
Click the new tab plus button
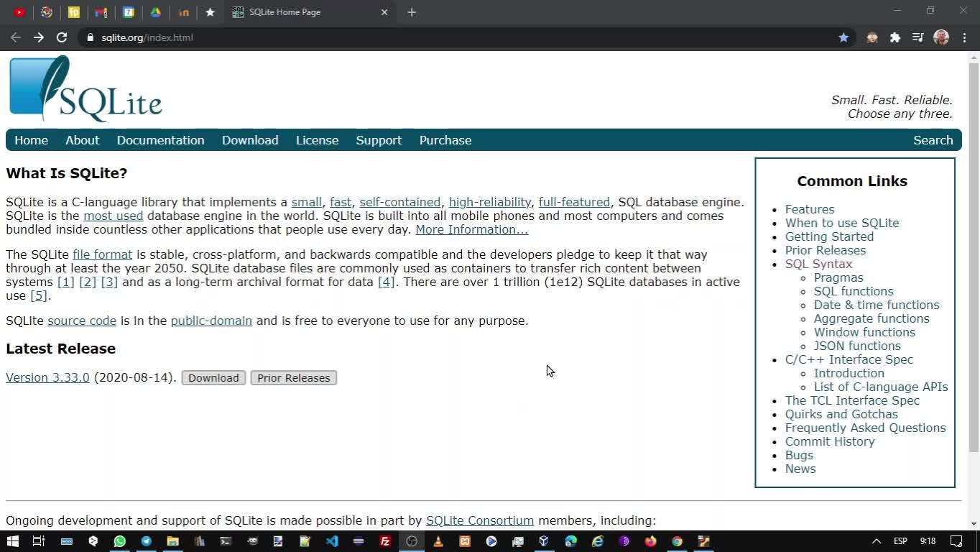[x=412, y=12]
